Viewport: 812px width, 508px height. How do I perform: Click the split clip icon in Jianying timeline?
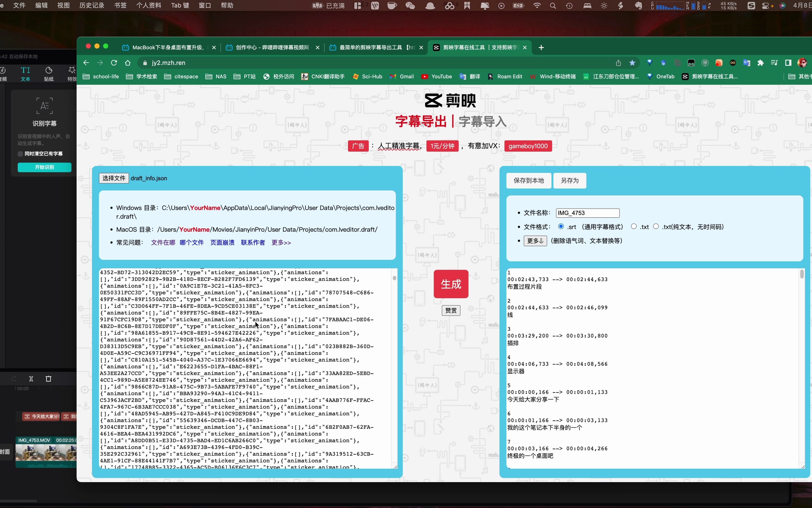tap(31, 379)
